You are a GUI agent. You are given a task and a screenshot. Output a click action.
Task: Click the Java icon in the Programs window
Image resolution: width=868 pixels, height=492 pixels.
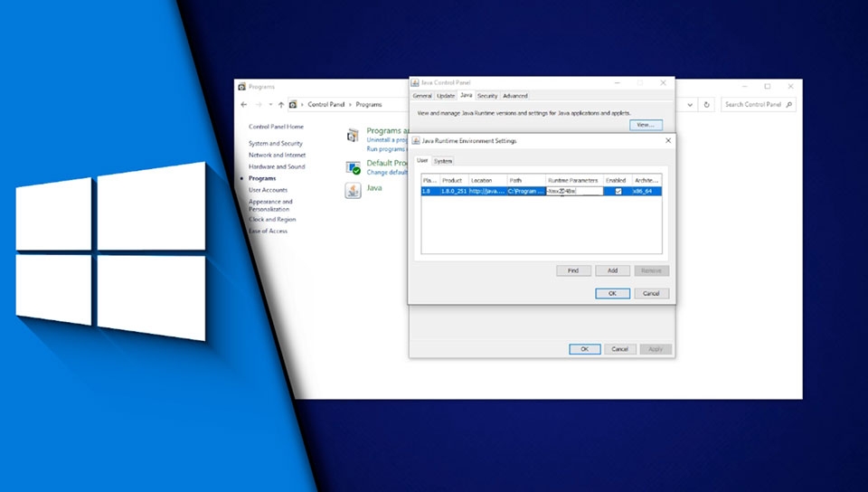click(353, 191)
